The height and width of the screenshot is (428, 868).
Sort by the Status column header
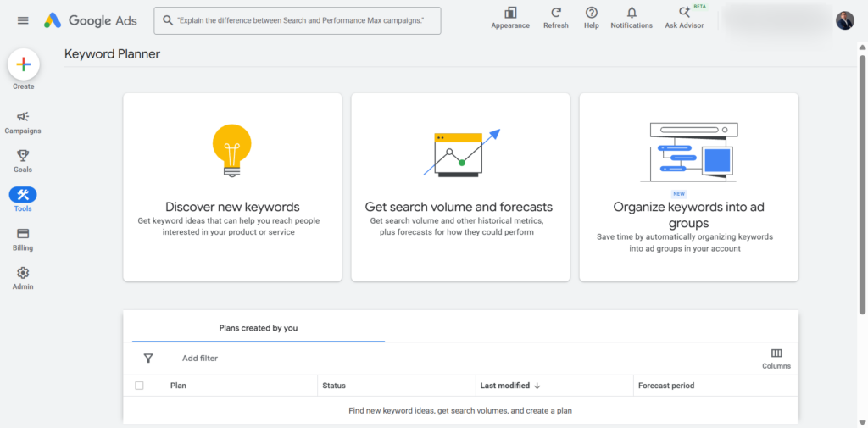click(x=334, y=386)
